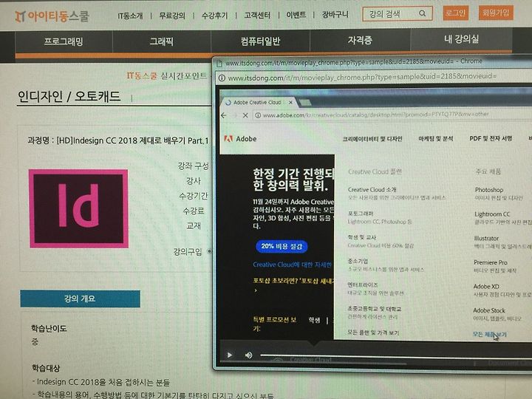532x399 pixels.
Task: Click IT동스쿨 실시간포인트 text
Action: (166, 75)
